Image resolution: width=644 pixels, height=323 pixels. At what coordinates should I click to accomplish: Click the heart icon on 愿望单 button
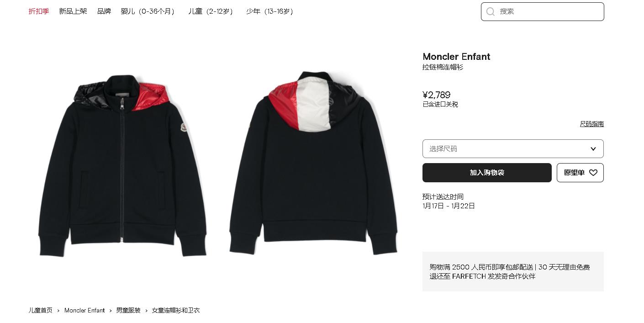coord(593,173)
